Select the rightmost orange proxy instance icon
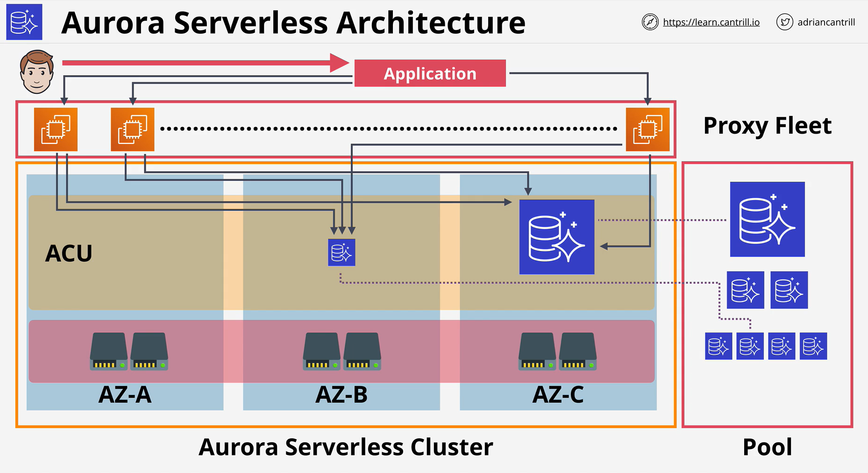This screenshot has width=868, height=473. [647, 129]
